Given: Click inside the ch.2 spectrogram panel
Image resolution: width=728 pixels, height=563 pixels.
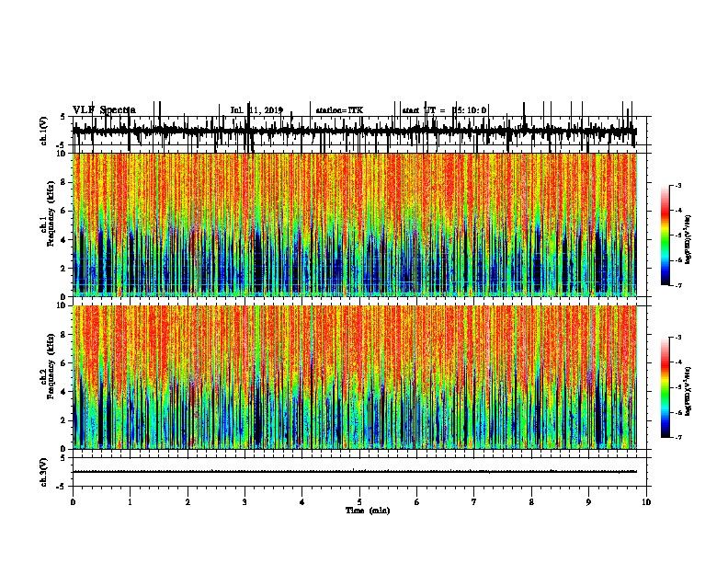Looking at the screenshot, I should pos(355,377).
